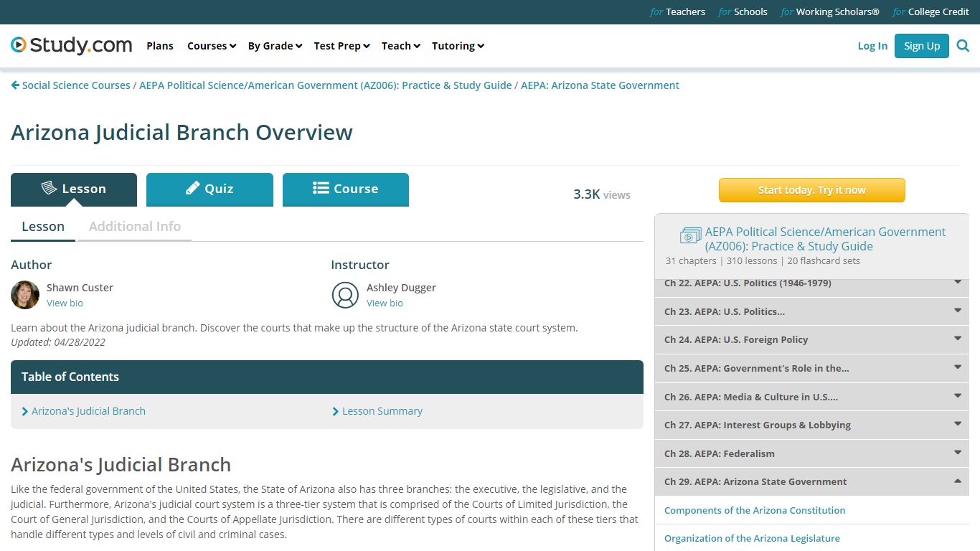Open the Teach dropdown menu

tap(401, 46)
